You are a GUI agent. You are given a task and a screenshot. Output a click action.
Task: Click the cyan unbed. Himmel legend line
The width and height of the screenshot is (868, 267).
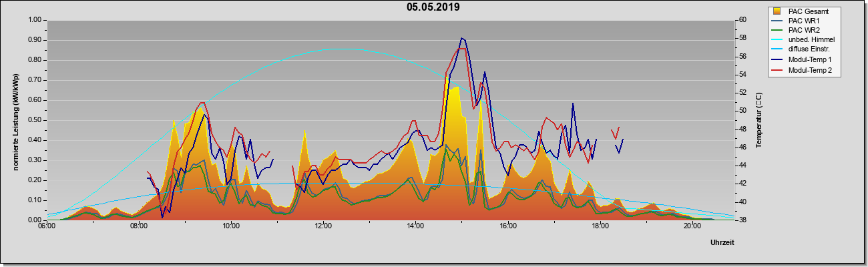coord(777,41)
